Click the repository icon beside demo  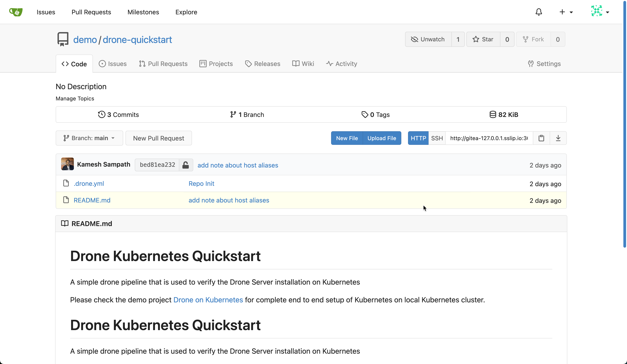[x=63, y=39]
